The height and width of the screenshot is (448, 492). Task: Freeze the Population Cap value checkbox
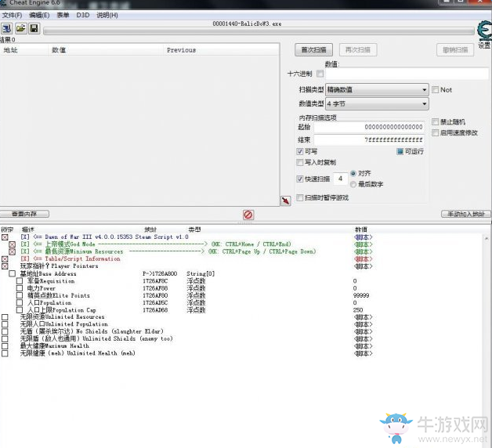20,310
